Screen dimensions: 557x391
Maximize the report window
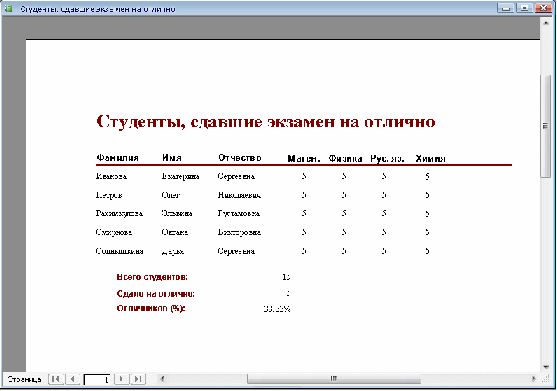pyautogui.click(x=524, y=8)
